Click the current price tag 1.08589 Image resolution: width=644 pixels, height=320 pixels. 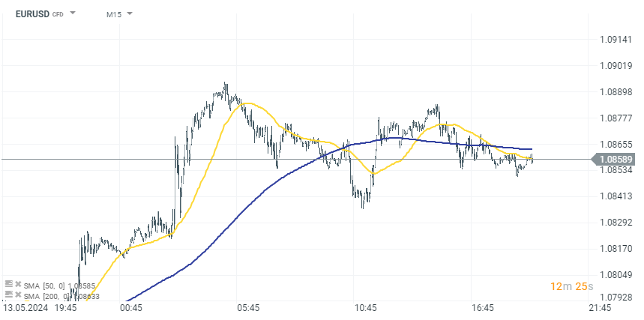(x=618, y=159)
